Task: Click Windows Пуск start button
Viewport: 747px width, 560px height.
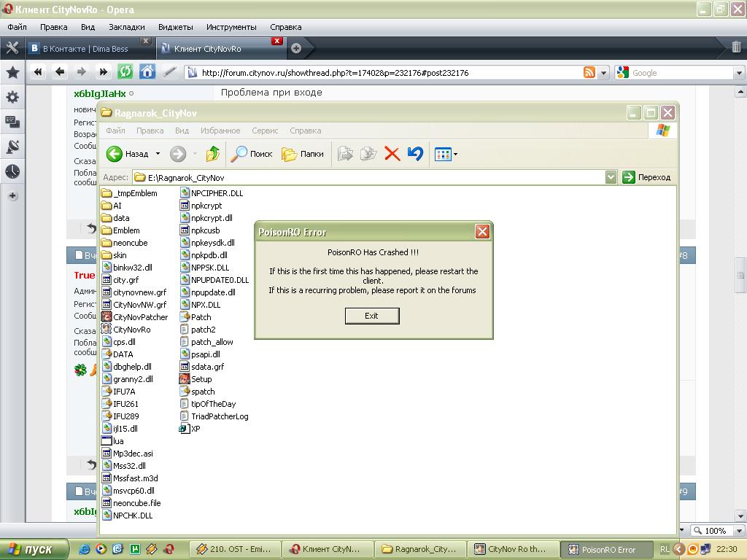Action: pos(34,549)
